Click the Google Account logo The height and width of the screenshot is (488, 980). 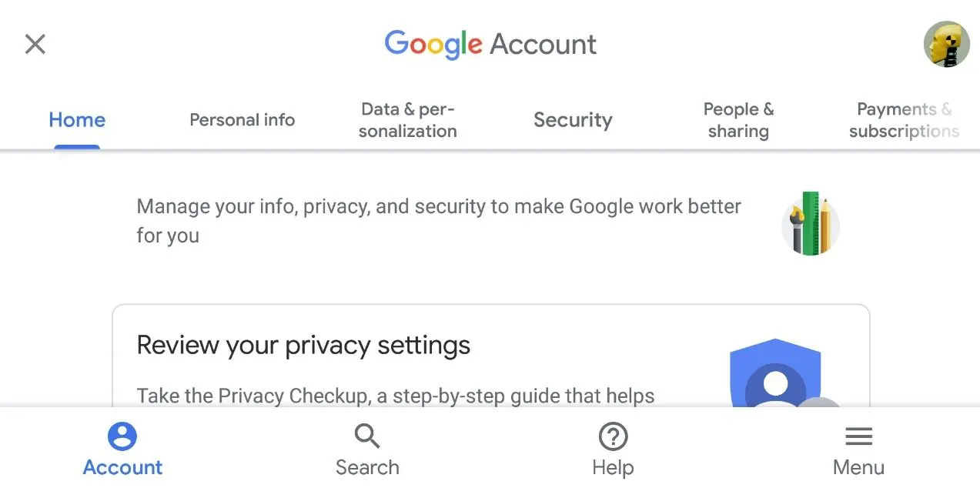[490, 45]
